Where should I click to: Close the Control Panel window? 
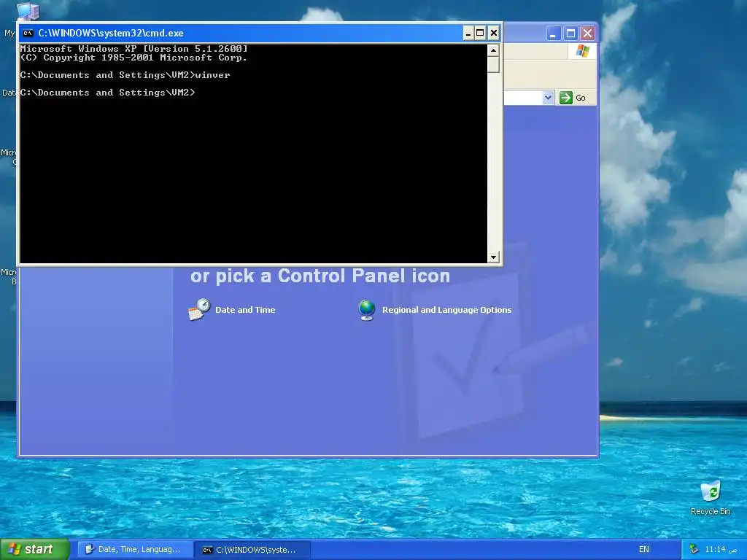(x=587, y=34)
